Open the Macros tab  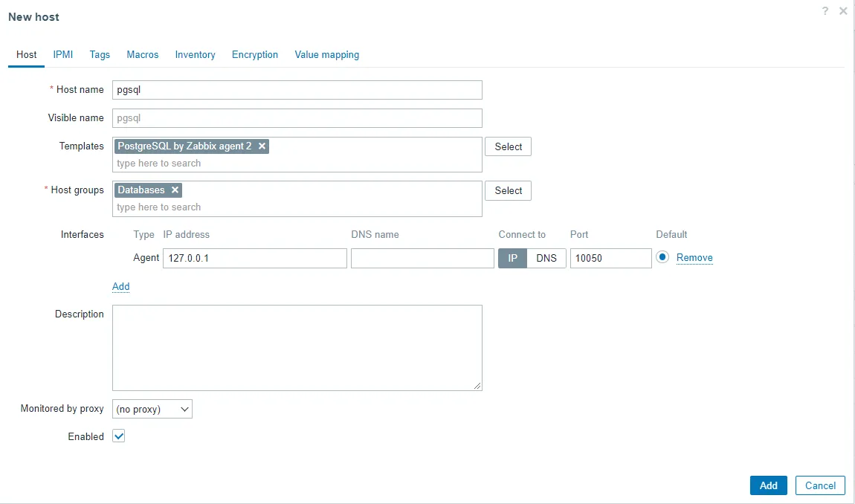pyautogui.click(x=142, y=54)
